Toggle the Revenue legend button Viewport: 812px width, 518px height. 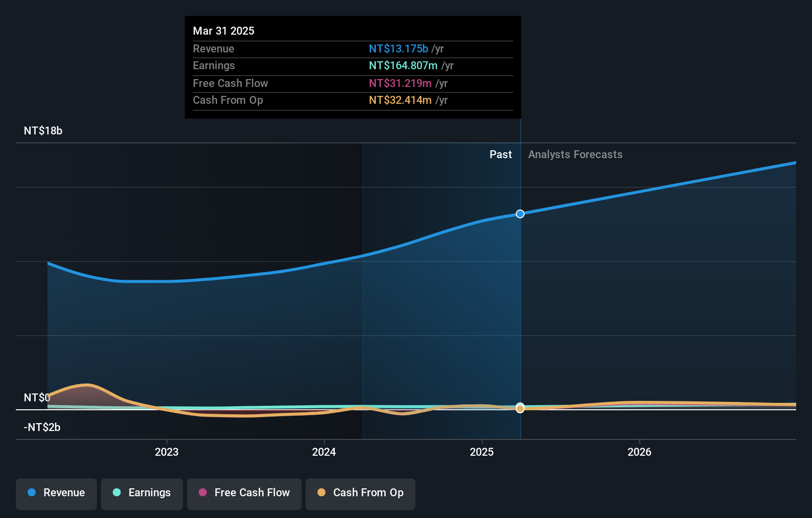coord(56,494)
